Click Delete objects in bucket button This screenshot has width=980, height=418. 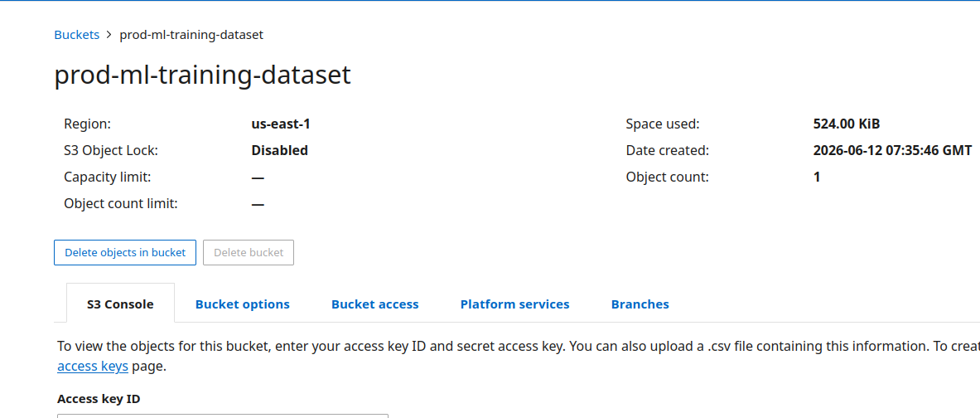pos(125,253)
